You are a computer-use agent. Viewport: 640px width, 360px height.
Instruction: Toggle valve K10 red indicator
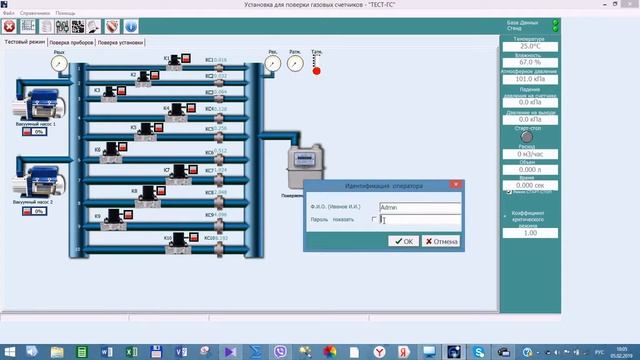[193, 237]
